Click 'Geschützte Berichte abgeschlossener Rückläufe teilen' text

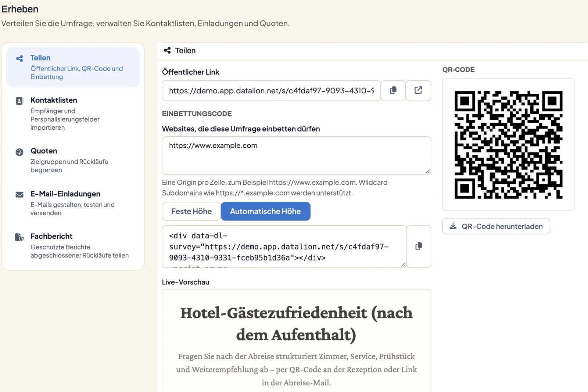point(79,251)
